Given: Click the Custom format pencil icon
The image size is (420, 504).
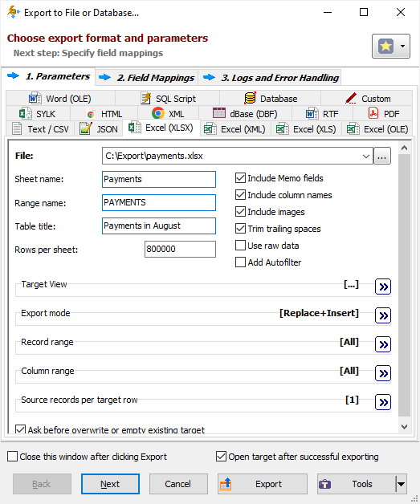Looking at the screenshot, I should click(x=351, y=98).
